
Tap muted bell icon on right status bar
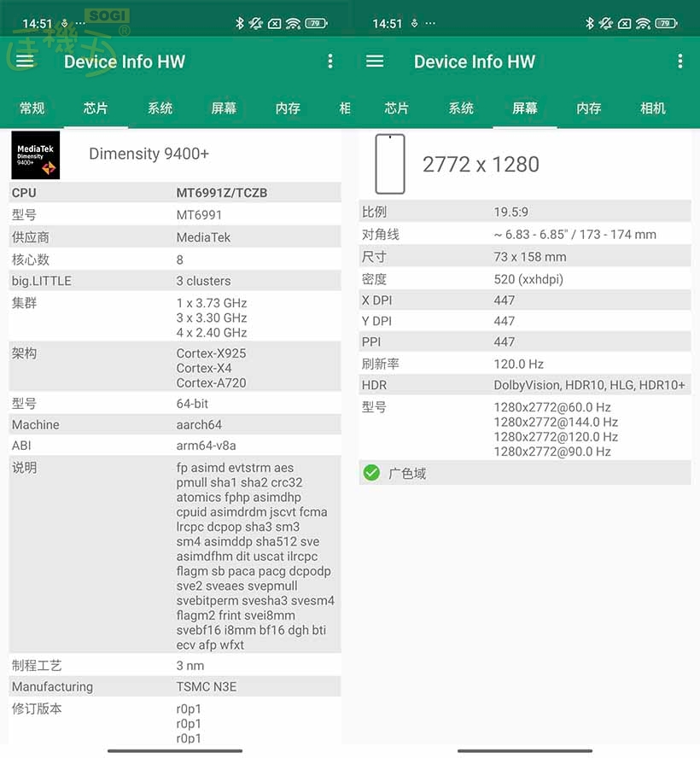pyautogui.click(x=606, y=23)
